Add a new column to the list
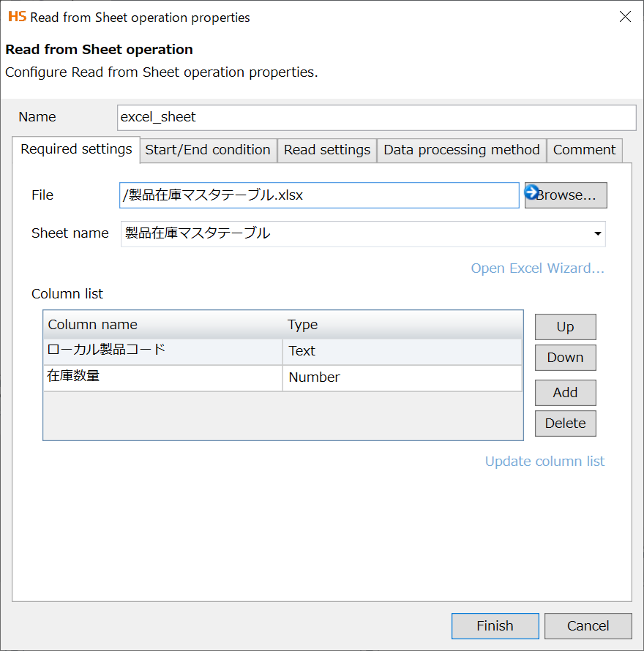Viewport: 644px width, 651px height. click(565, 393)
